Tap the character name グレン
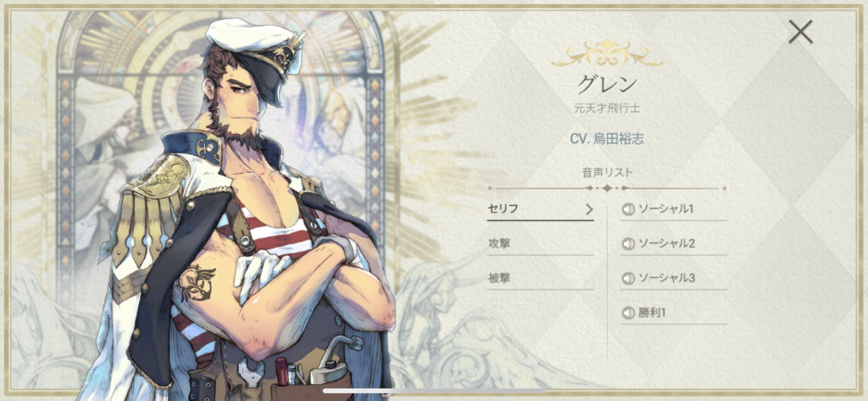The width and height of the screenshot is (868, 401). (607, 84)
